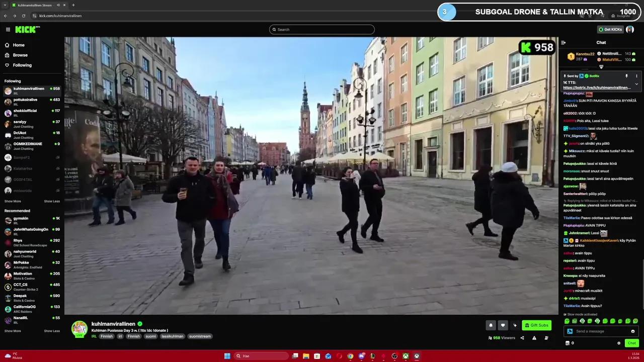Image resolution: width=644 pixels, height=362 pixels.
Task: Open the channel shop icon
Action: (568, 343)
